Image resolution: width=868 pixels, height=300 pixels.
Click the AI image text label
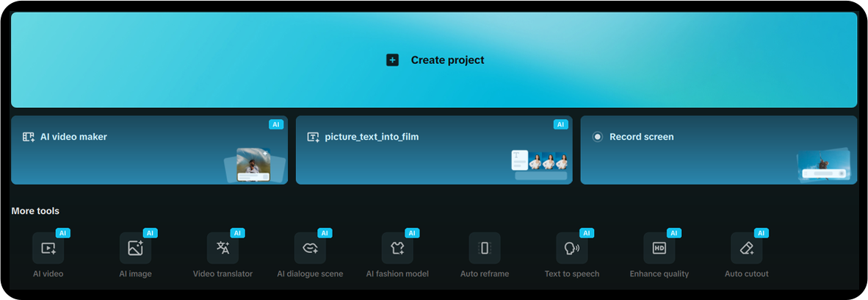click(x=136, y=274)
